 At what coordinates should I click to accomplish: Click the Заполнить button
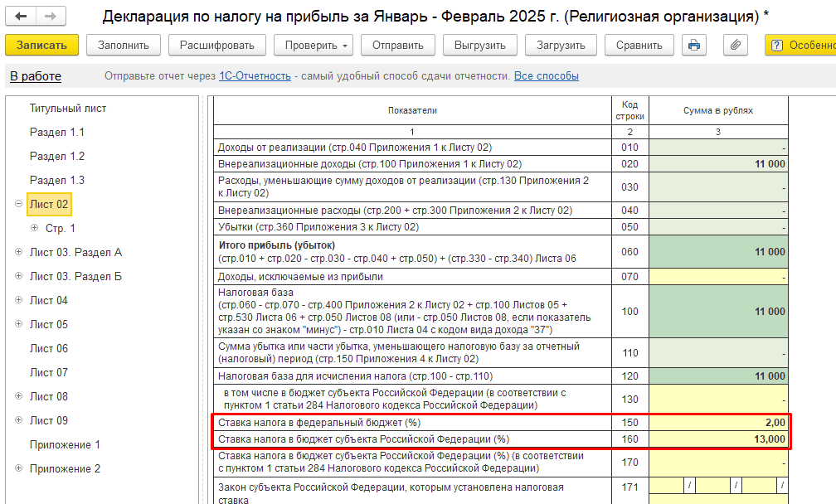123,45
